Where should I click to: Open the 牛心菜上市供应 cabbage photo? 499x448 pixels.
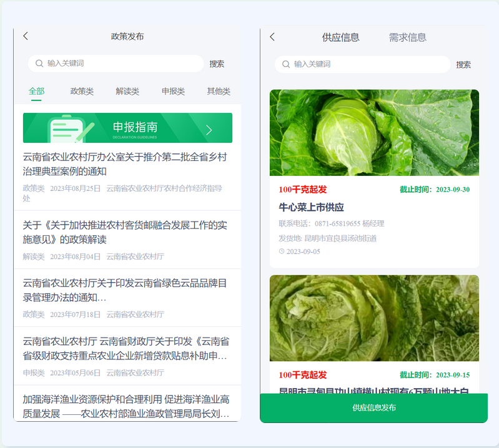point(374,132)
